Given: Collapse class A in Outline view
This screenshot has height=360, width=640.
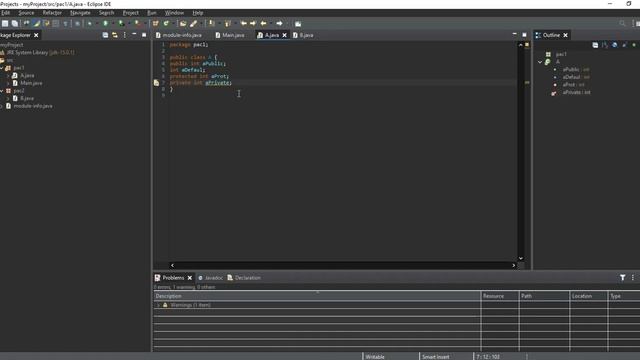Looking at the screenshot, I should tap(540, 62).
